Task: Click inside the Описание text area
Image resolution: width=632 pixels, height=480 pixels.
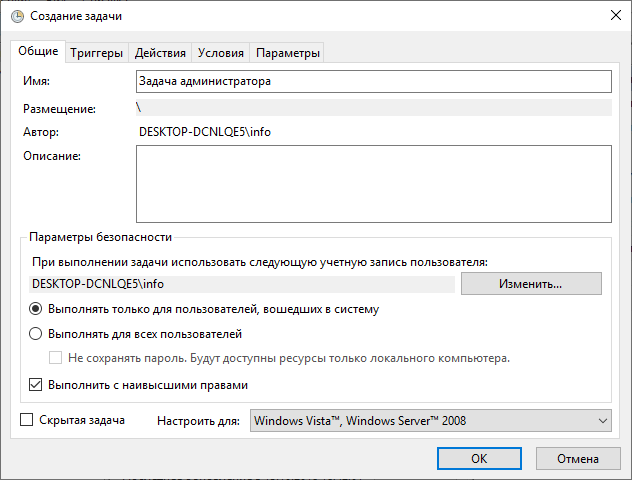Action: pos(372,182)
